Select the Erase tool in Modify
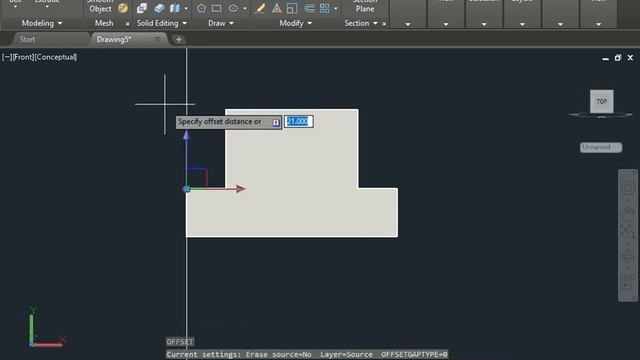Image resolution: width=640 pixels, height=360 pixels. [260, 8]
